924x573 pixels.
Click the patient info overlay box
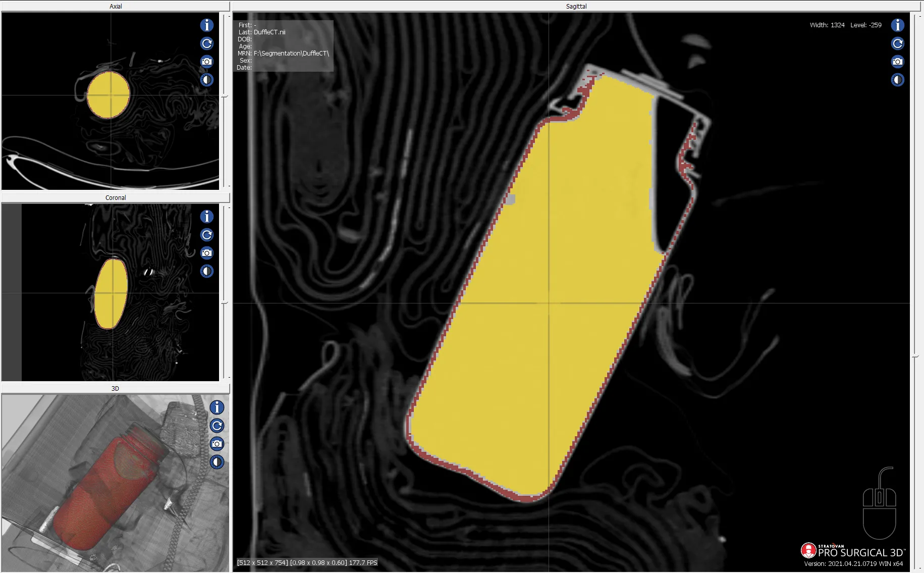pos(283,46)
